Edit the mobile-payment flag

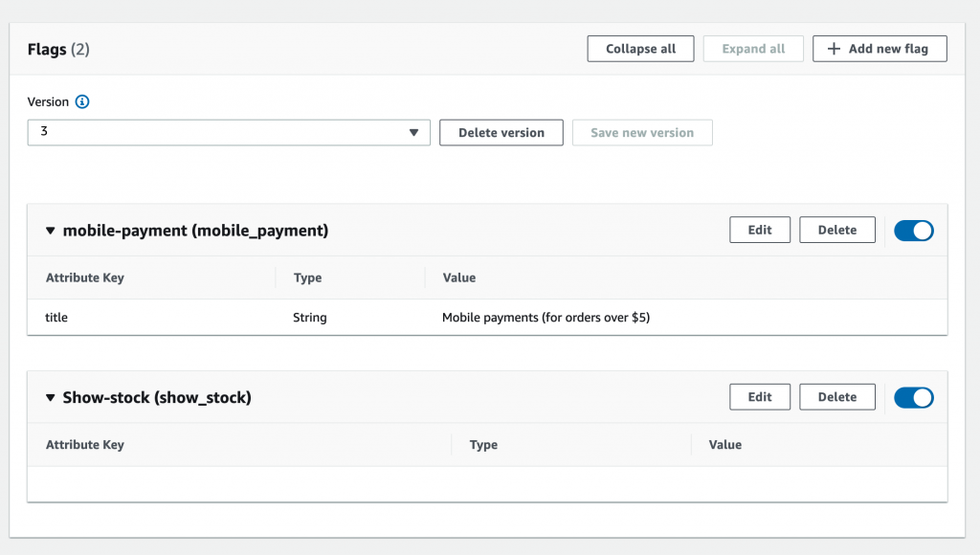pos(760,230)
